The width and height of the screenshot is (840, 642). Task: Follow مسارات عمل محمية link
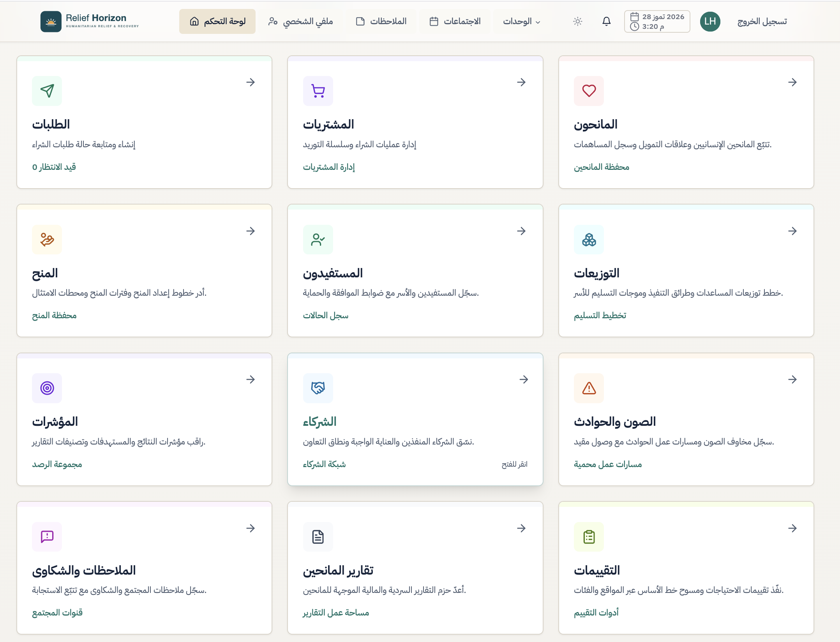pos(608,464)
